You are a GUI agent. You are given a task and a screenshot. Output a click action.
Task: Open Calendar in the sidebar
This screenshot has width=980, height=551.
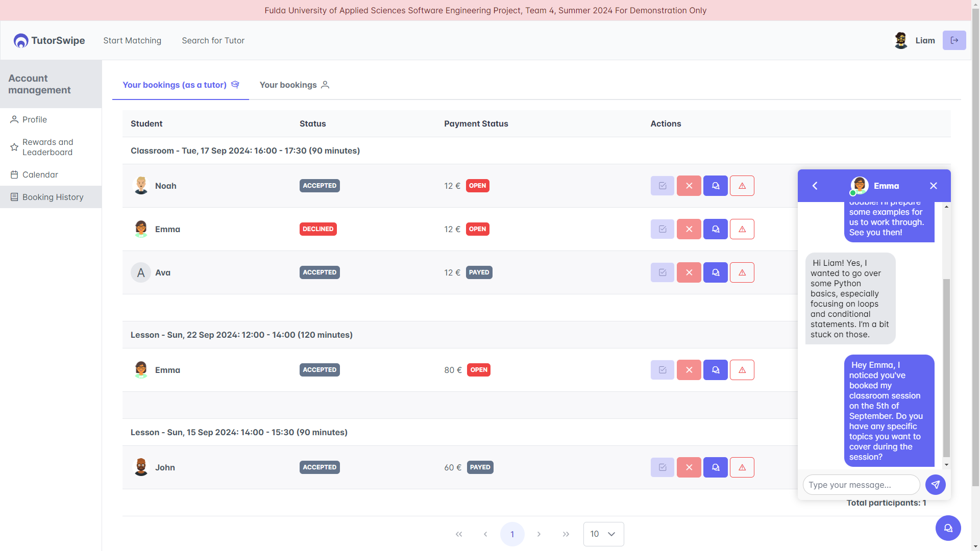(40, 174)
